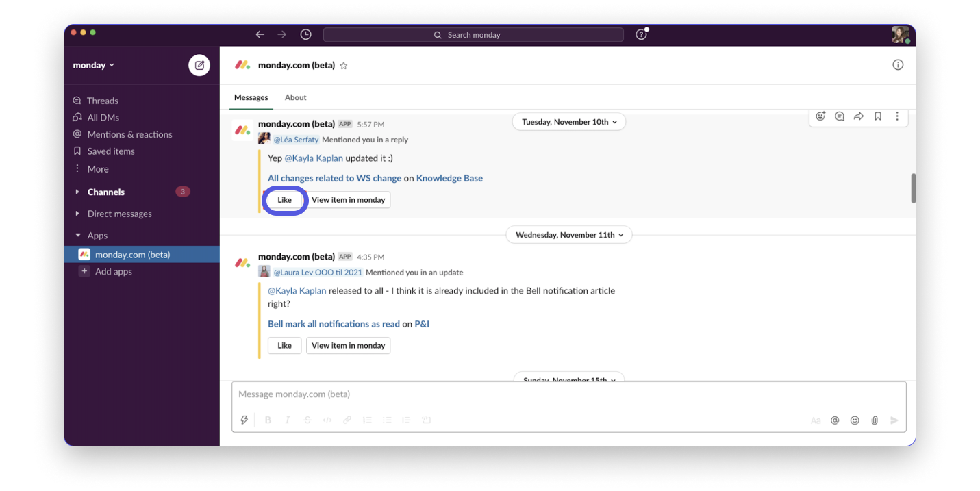Open the history clock icon
Viewport: 980px width, 491px height.
[305, 34]
